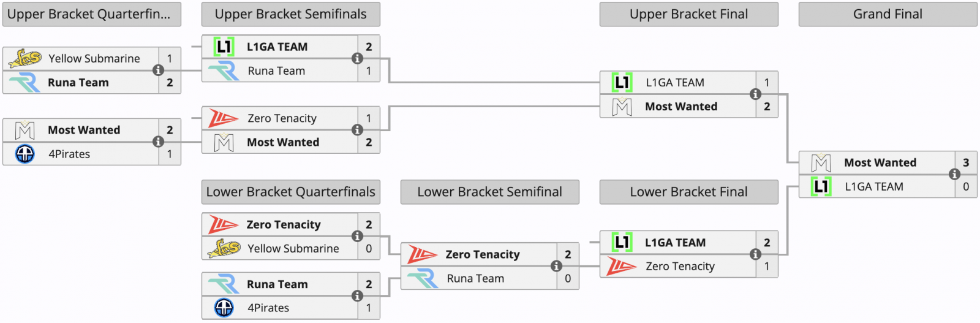The height and width of the screenshot is (323, 980).
Task: Click 4Pirates logo in Lower Bracket Quarterfinals
Action: coord(224,308)
